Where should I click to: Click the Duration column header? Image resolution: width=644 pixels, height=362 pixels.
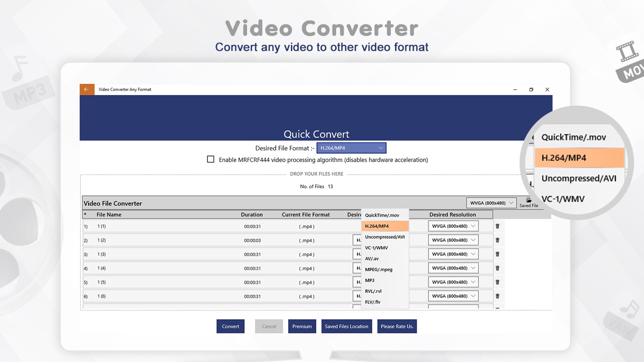(x=252, y=214)
